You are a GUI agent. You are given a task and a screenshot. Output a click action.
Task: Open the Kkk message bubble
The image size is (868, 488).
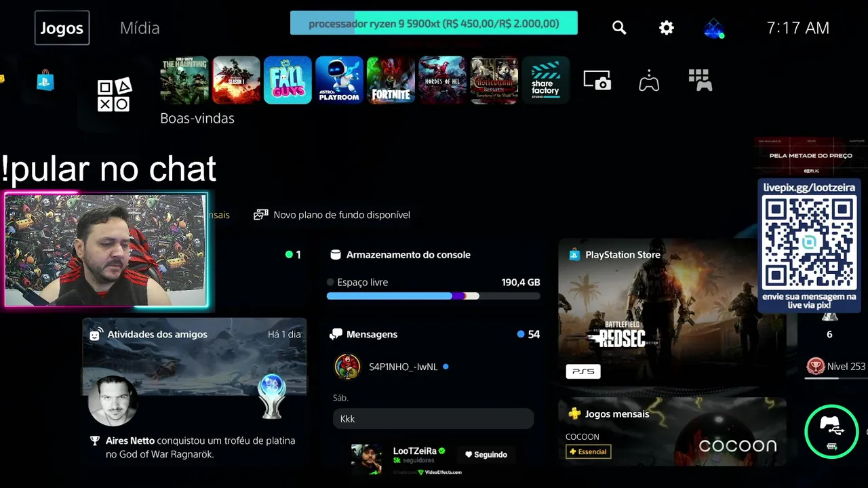click(x=433, y=419)
